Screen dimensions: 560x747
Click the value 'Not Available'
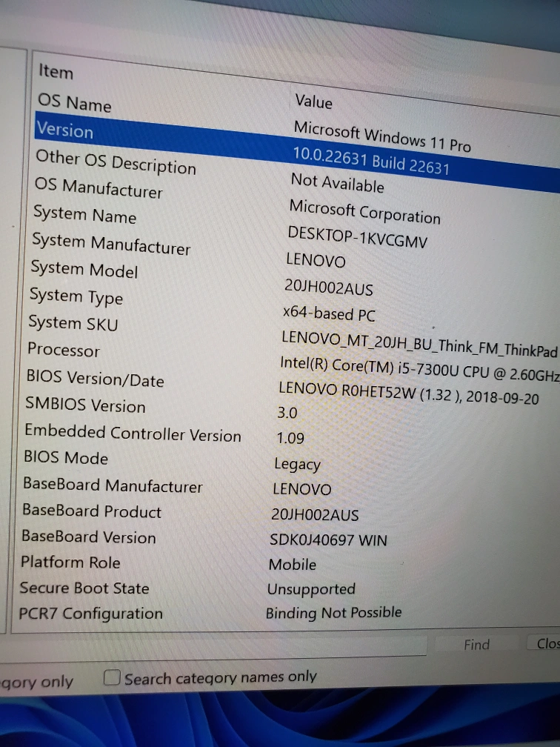click(x=337, y=183)
